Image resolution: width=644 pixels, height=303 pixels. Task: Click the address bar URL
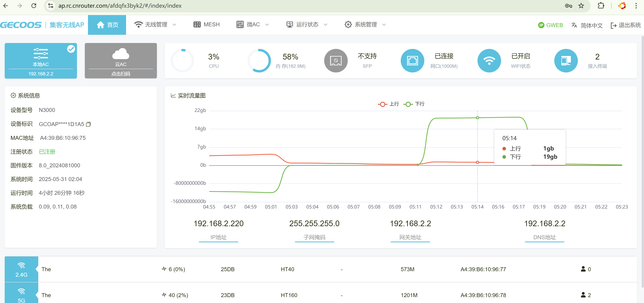120,5
